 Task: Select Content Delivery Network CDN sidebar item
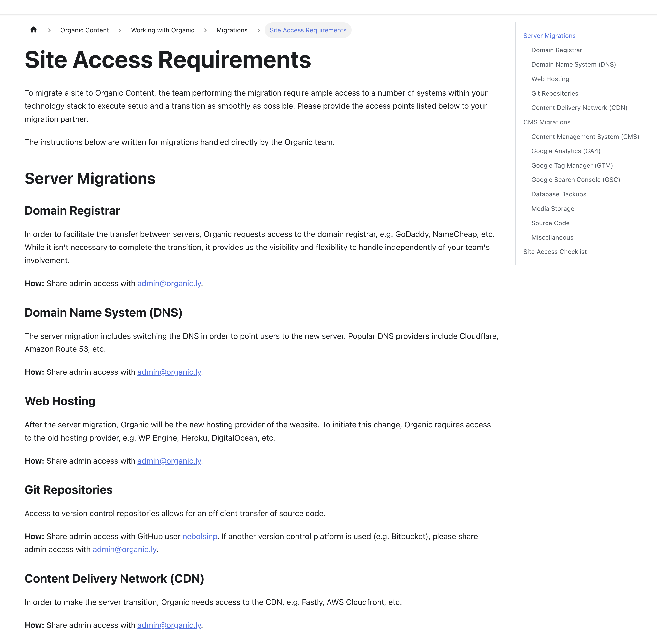(x=579, y=108)
